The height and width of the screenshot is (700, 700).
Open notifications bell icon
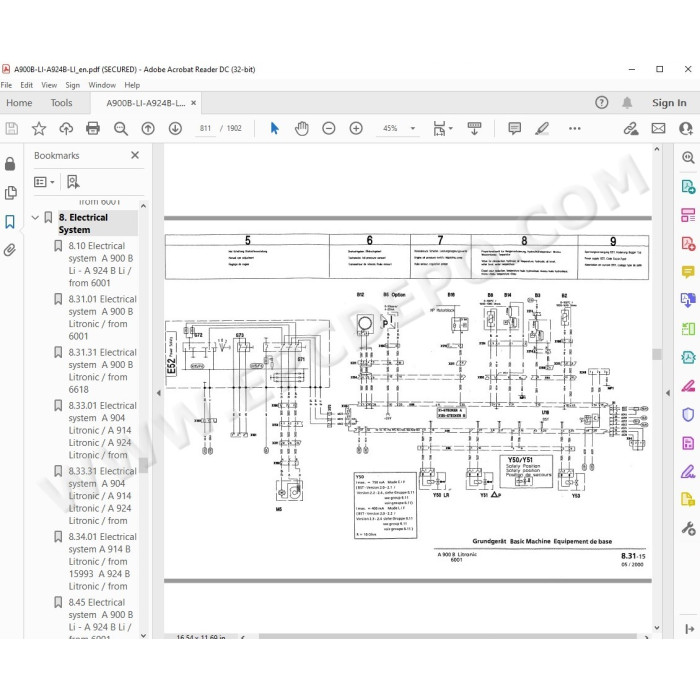point(627,103)
